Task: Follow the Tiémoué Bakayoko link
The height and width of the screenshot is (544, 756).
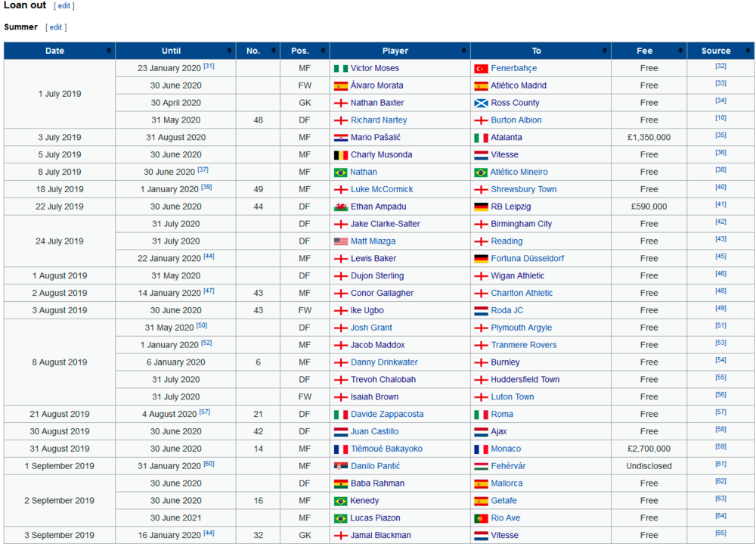Action: 386,449
